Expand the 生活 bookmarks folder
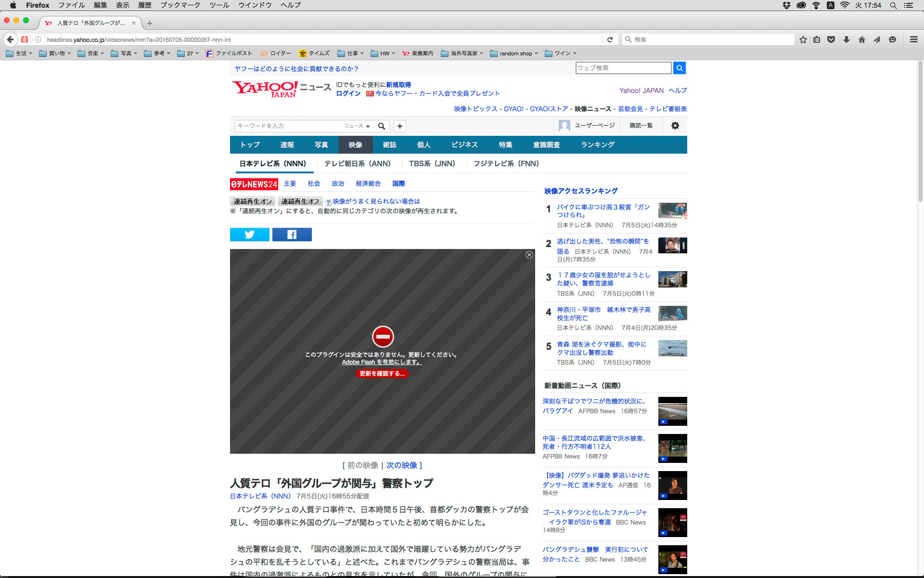Image resolution: width=924 pixels, height=578 pixels. coord(20,53)
